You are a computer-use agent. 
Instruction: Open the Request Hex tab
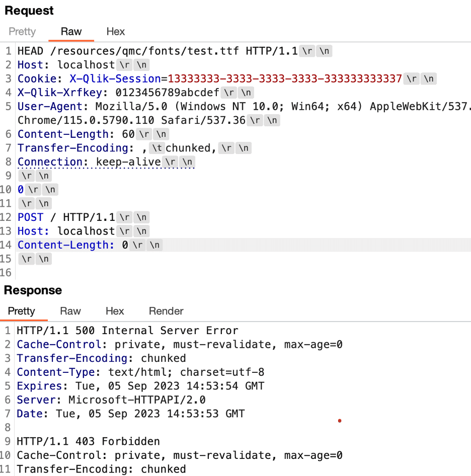[115, 32]
